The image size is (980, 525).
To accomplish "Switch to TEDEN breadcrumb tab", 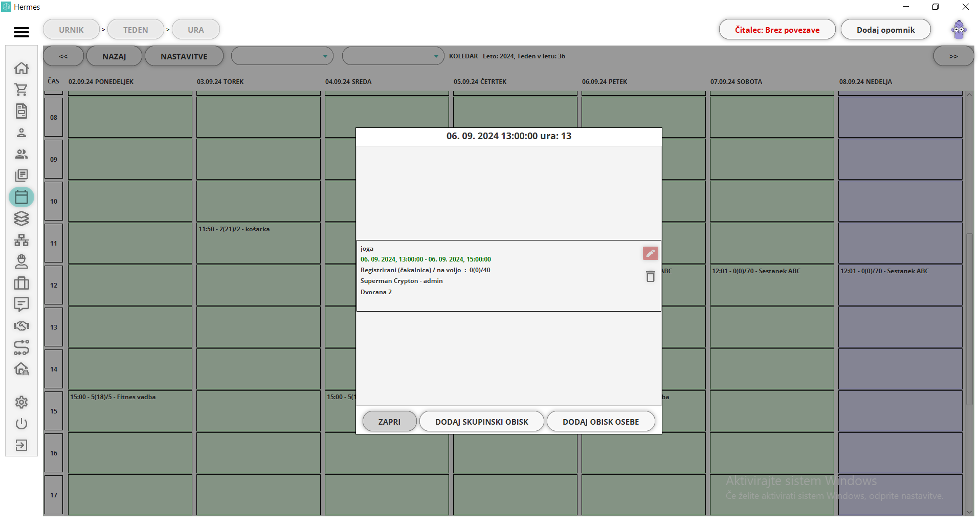I will coord(136,30).
